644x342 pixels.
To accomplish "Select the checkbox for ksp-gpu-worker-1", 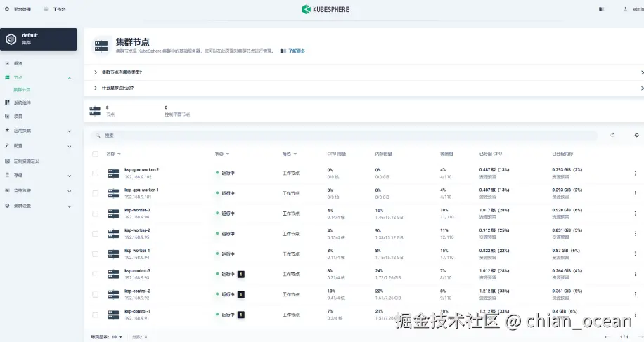I will pyautogui.click(x=96, y=193).
